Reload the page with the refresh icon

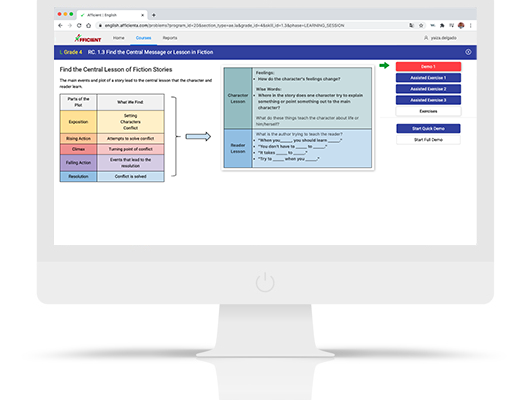(x=79, y=25)
